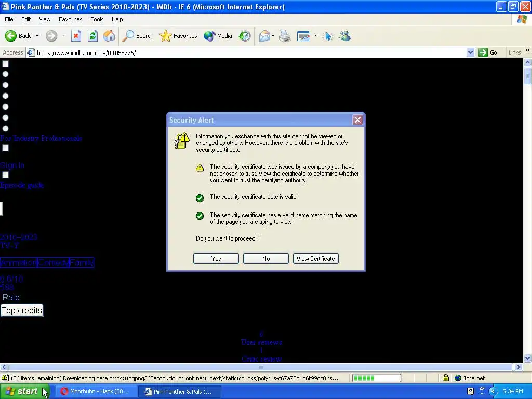Click the padlock warning icon in Security Alert

pos(181,141)
